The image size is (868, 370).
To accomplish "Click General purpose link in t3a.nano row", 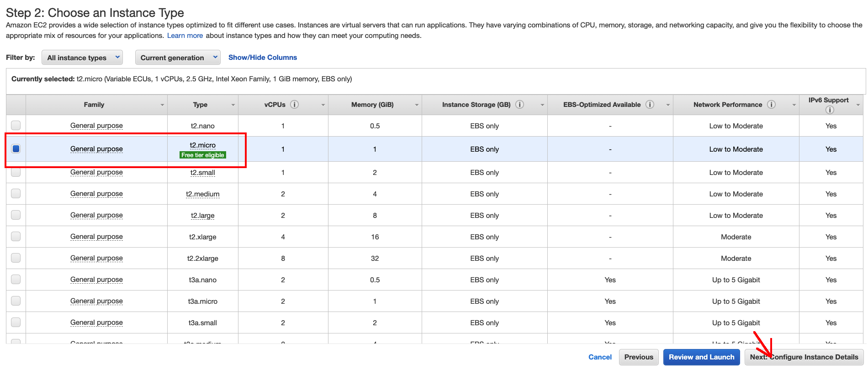I will point(96,280).
